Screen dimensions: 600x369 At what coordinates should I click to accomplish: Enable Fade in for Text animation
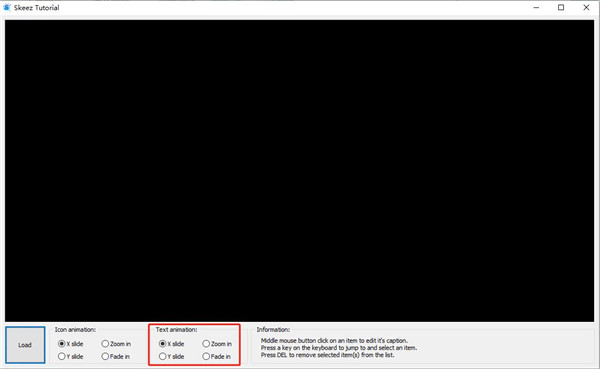[x=217, y=356]
